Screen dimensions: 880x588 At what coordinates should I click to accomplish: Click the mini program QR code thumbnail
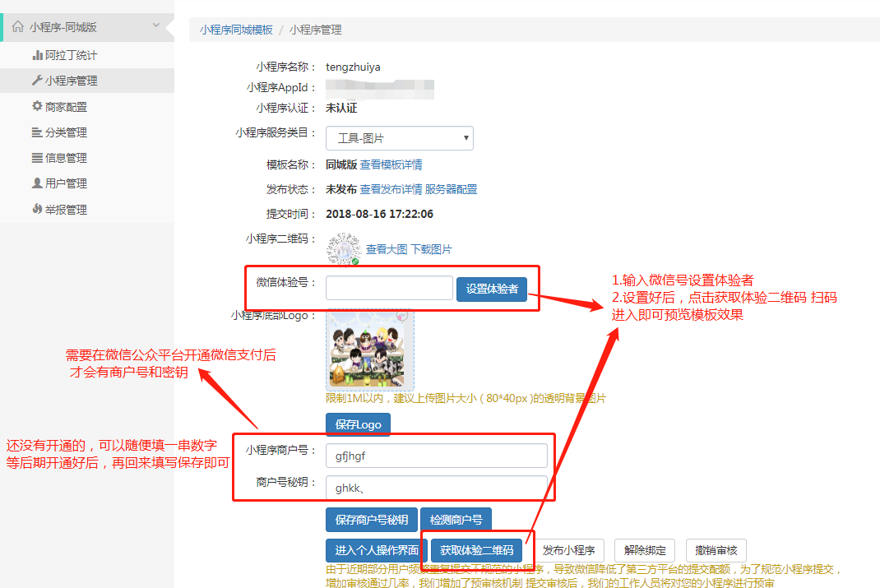pyautogui.click(x=344, y=248)
